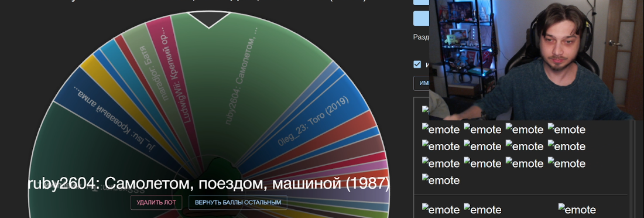This screenshot has height=218, width=644.
Task: Click the partially hidden ИМ... button
Action: (x=422, y=83)
